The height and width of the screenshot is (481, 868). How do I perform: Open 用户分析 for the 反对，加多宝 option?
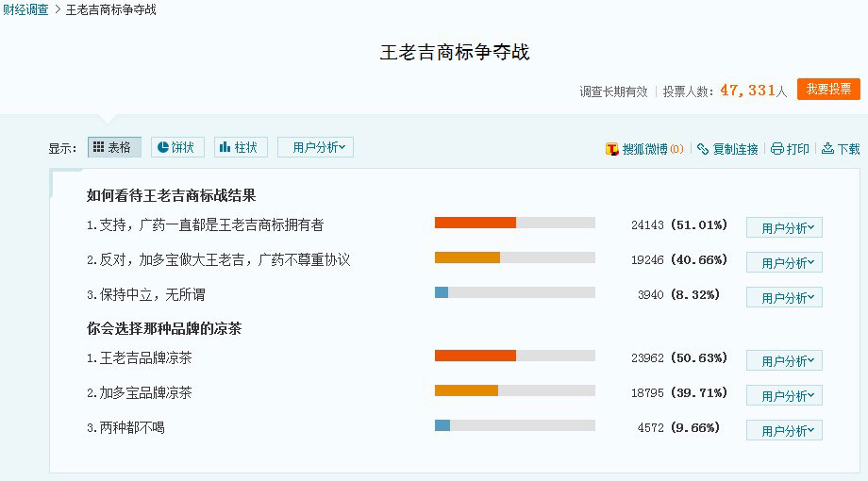[x=784, y=262]
